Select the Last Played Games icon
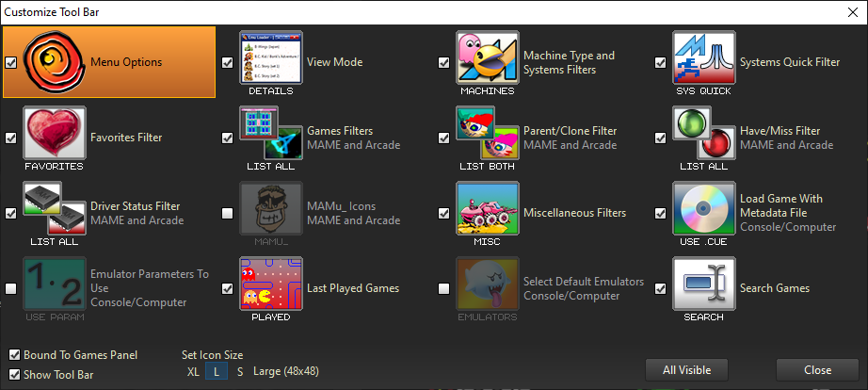This screenshot has height=390, width=868. [x=271, y=283]
